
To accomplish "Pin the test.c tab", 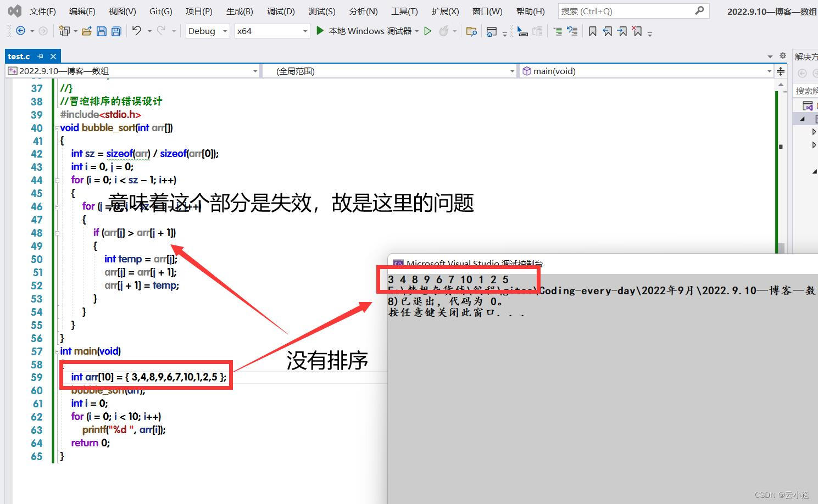I will click(41, 56).
